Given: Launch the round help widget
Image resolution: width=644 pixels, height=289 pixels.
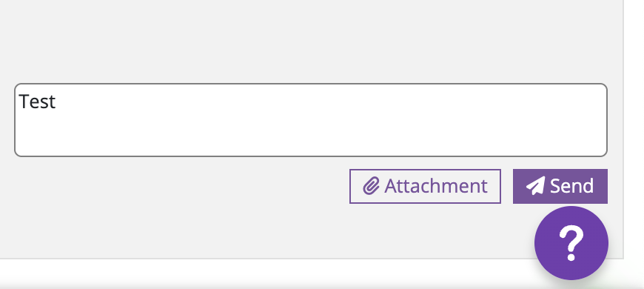Looking at the screenshot, I should 571,243.
